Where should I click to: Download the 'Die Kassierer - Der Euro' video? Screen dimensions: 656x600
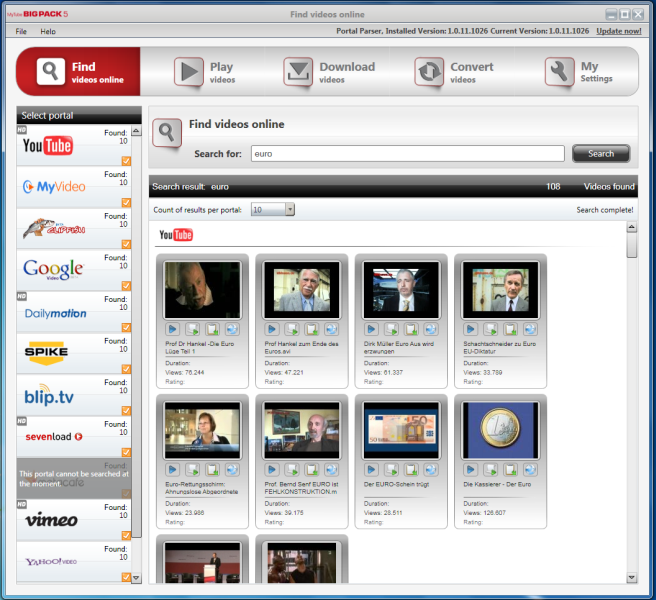coord(491,470)
